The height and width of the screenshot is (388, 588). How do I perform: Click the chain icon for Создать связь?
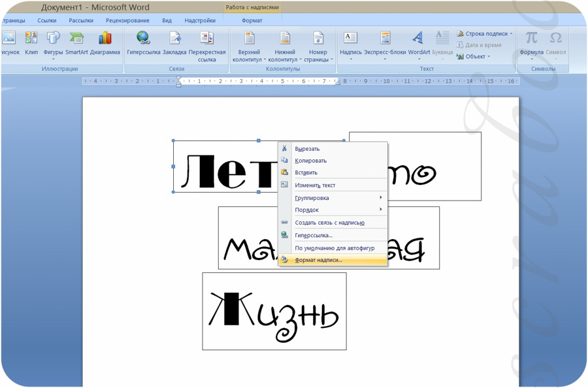(285, 222)
